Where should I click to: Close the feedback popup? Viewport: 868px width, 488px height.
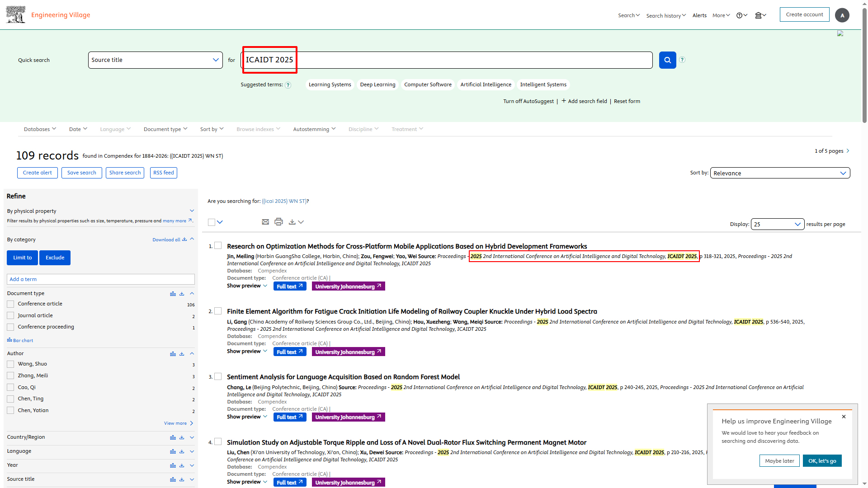pos(844,417)
